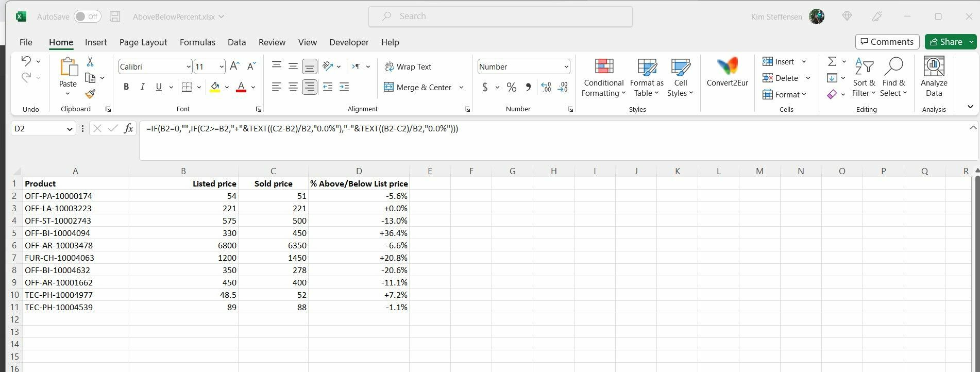Click the Format Painter brush icon

(90, 94)
